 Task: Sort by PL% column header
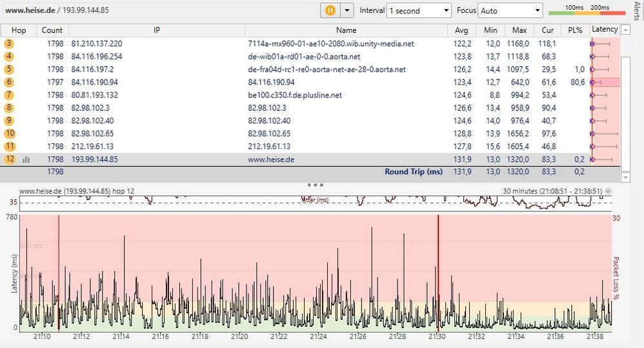575,30
